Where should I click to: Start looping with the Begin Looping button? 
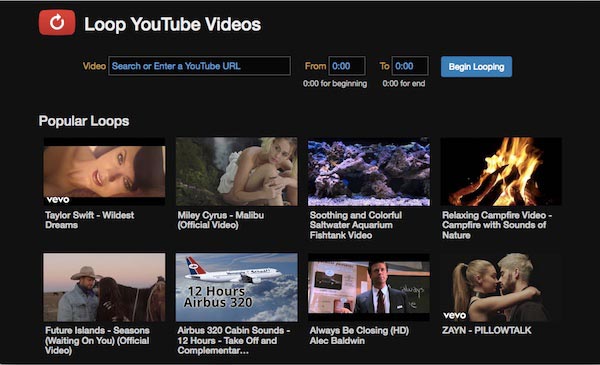click(x=476, y=67)
